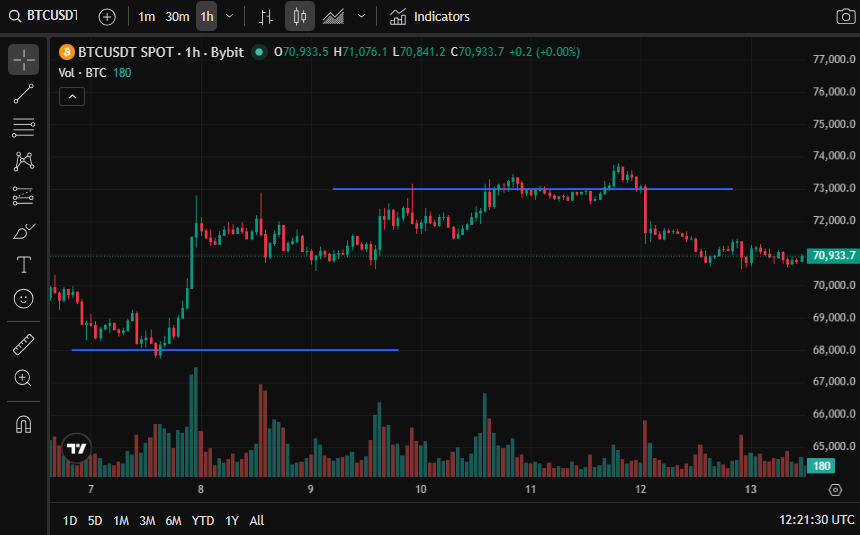Screen dimensions: 860x535
Task: Collapse the indicator legend with chevron
Action: tap(72, 97)
